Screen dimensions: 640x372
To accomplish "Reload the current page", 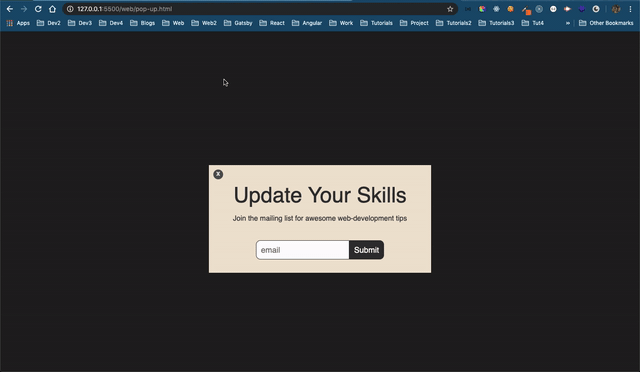I will coord(38,9).
